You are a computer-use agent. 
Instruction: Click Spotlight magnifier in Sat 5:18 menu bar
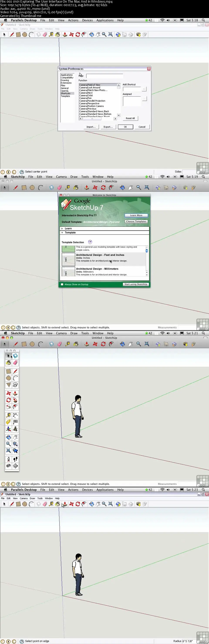(203, 20)
